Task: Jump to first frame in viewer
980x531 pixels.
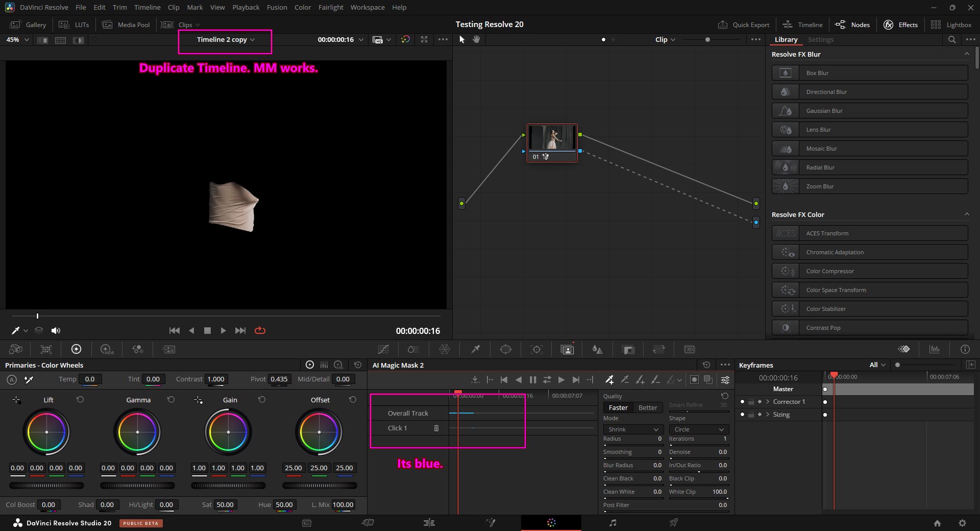Action: point(175,330)
